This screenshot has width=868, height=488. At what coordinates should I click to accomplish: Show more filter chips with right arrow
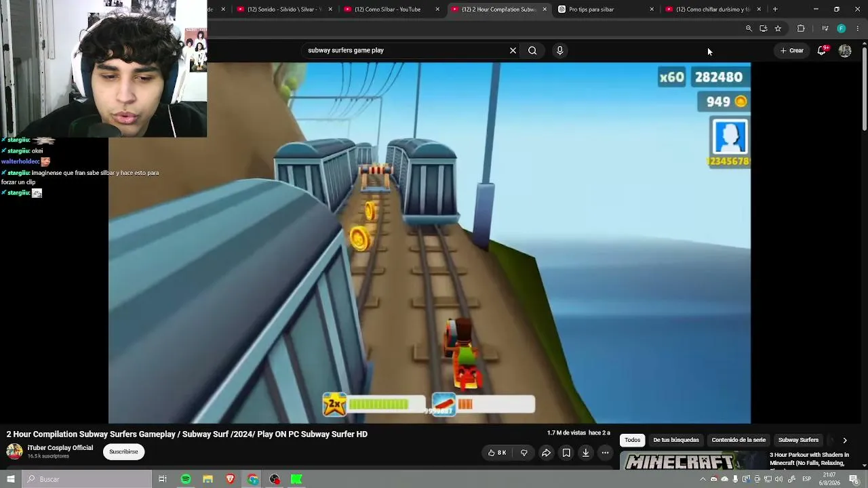[x=845, y=441]
